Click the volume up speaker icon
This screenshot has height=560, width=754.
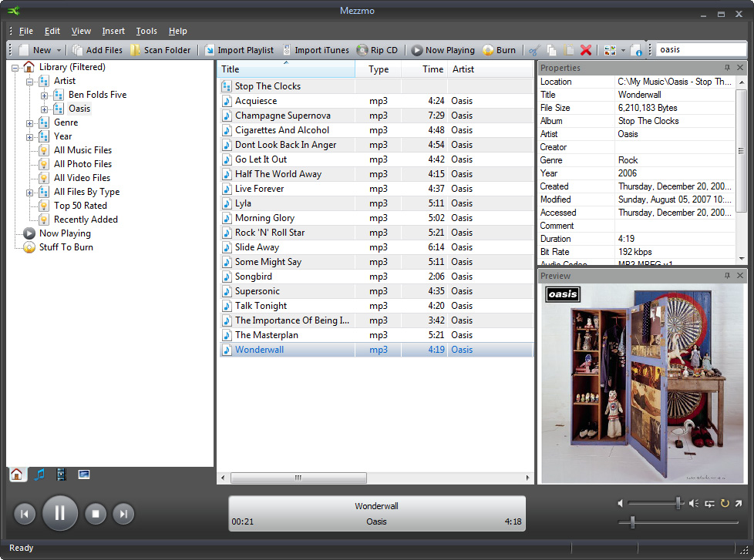693,503
